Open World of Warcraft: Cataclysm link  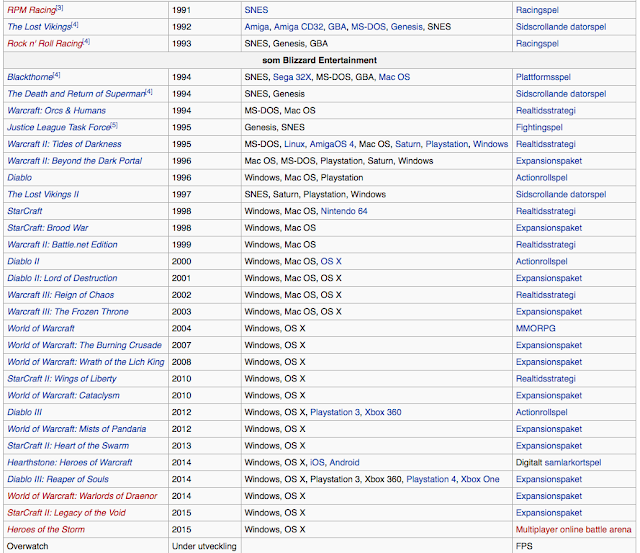pyautogui.click(x=63, y=395)
